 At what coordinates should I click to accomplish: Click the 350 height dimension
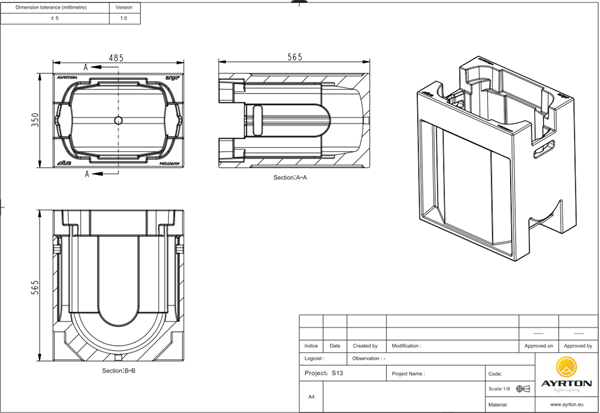[35, 120]
